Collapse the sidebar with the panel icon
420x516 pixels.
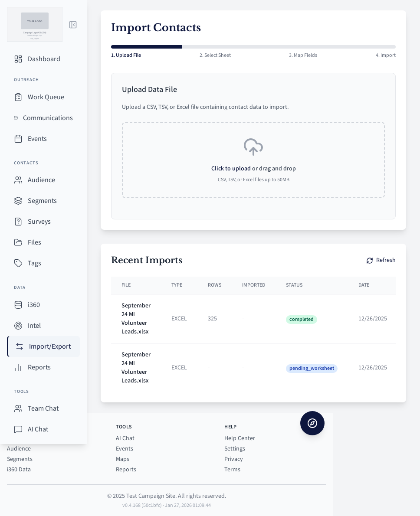point(73,25)
